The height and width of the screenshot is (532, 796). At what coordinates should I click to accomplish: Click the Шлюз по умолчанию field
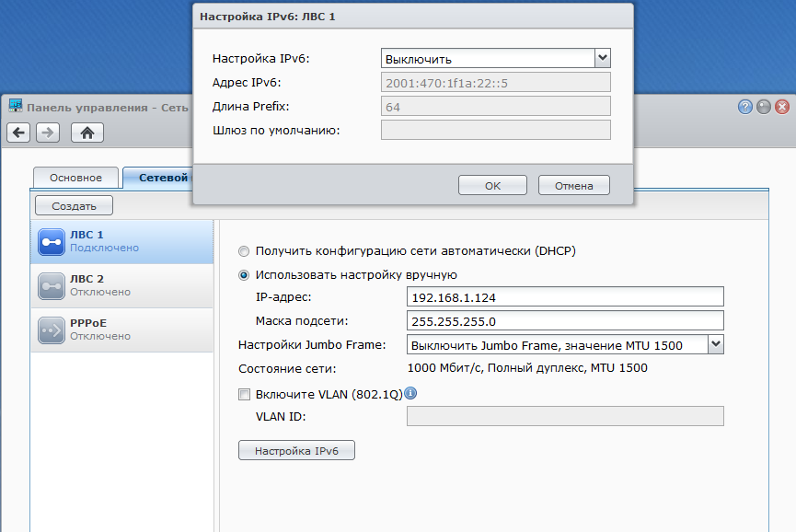coord(495,130)
